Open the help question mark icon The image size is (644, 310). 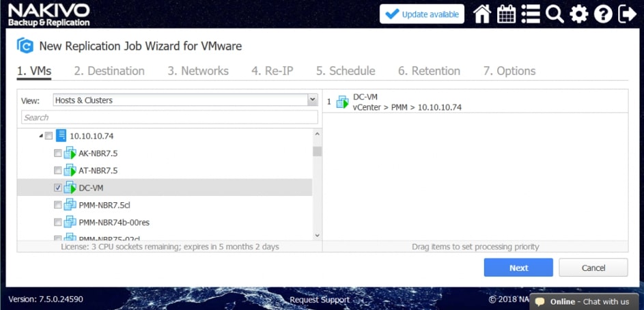(x=603, y=14)
